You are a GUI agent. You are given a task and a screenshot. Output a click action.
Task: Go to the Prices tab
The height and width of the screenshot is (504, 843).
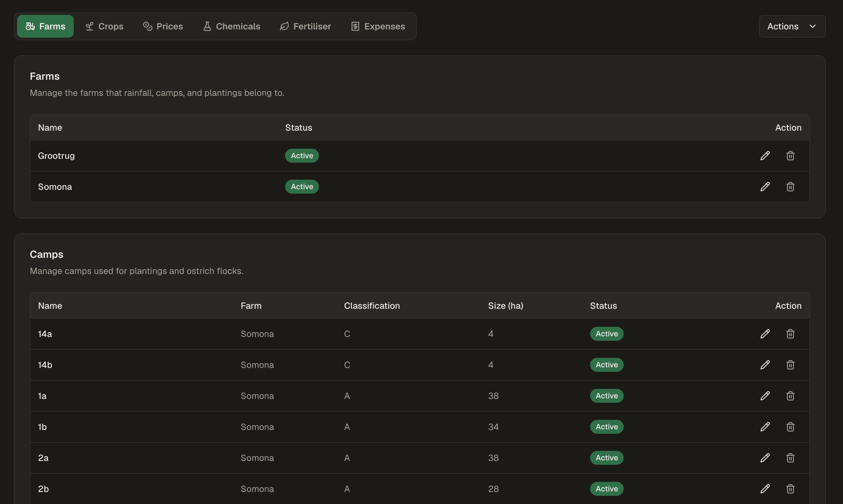(163, 26)
